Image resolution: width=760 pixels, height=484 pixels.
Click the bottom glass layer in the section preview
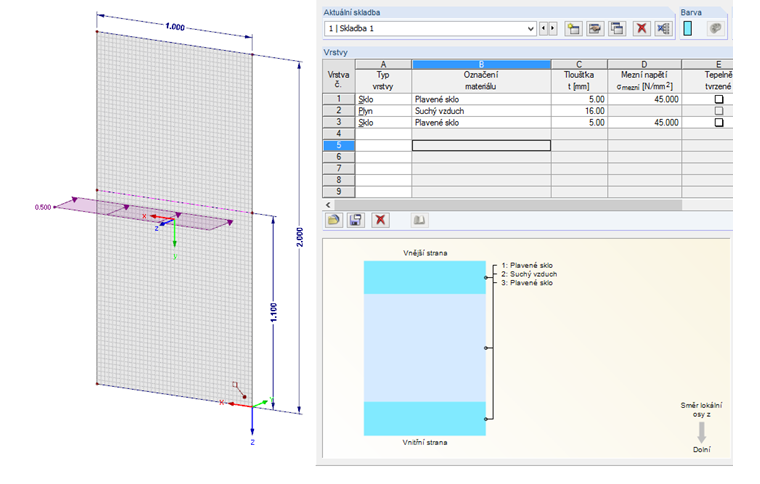click(425, 419)
